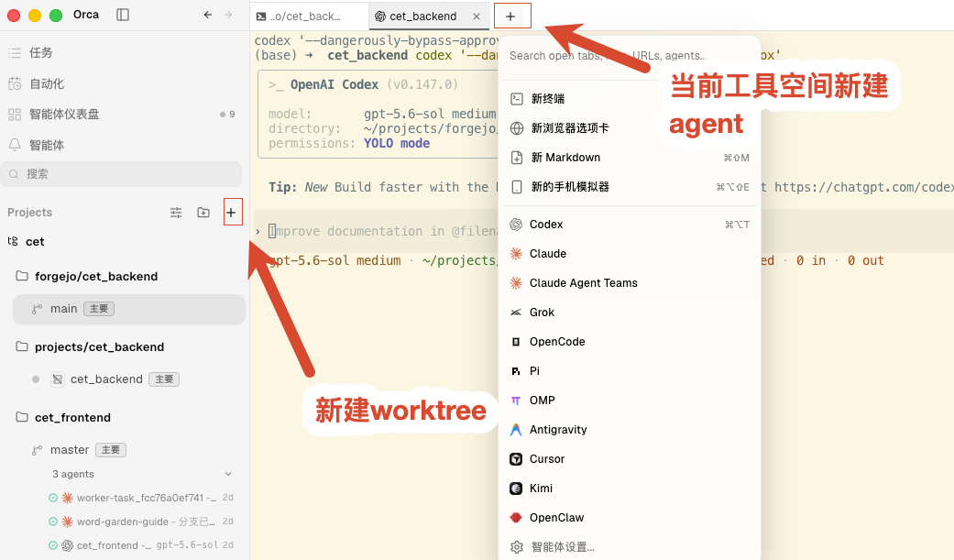This screenshot has width=954, height=560.
Task: Click the plus icon to create worktree
Action: [x=231, y=213]
